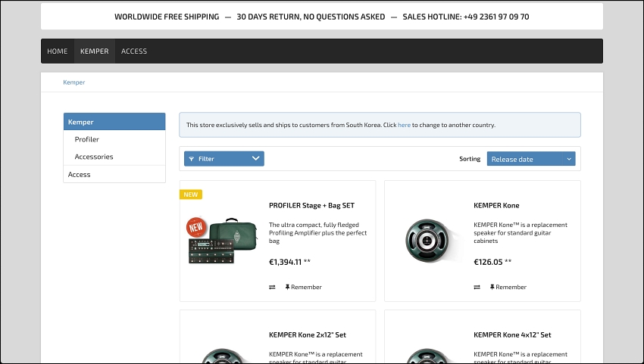Open the HOME navigation item

(x=57, y=51)
